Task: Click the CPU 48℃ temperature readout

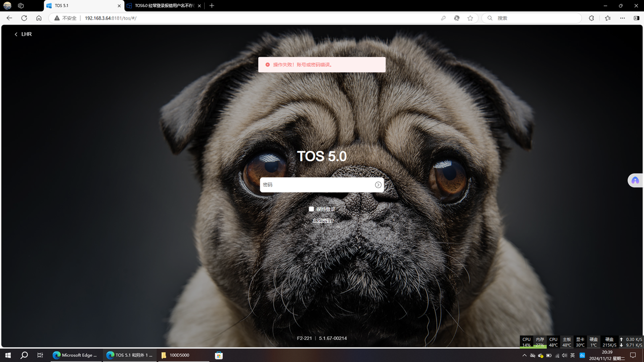Action: click(x=553, y=342)
